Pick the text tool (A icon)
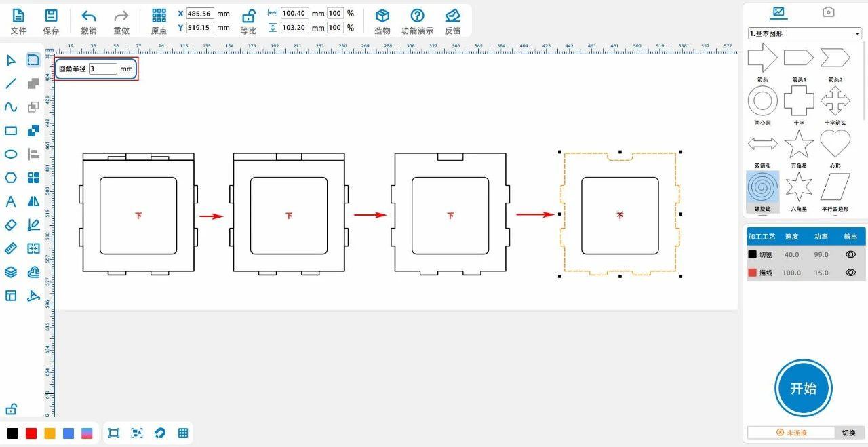Screen dimensions: 868x447 [x=11, y=201]
